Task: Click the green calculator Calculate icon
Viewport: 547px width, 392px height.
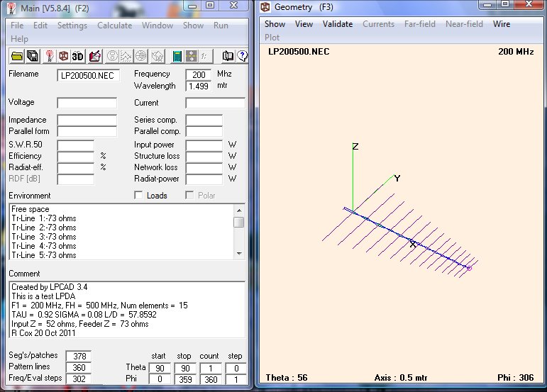Action: click(x=177, y=56)
